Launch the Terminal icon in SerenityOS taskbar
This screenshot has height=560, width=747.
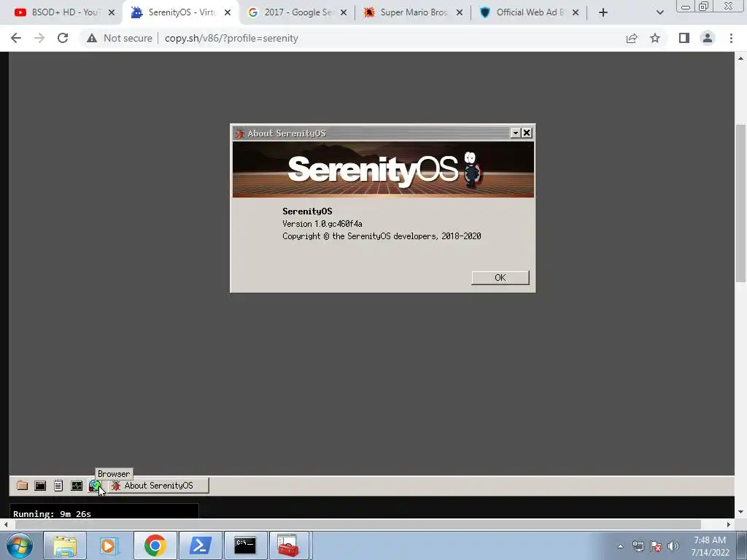point(40,486)
